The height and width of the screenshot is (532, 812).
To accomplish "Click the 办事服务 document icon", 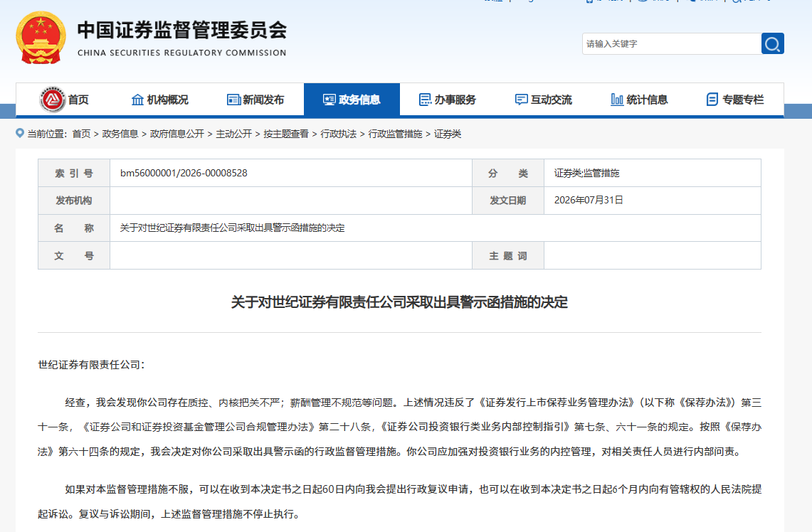I will click(x=425, y=100).
